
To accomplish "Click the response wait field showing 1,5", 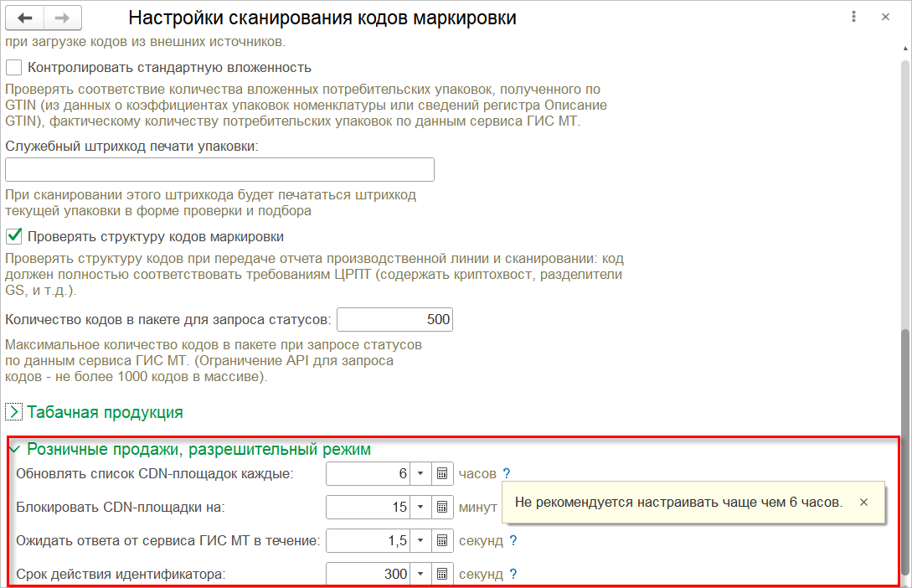I will (x=368, y=541).
